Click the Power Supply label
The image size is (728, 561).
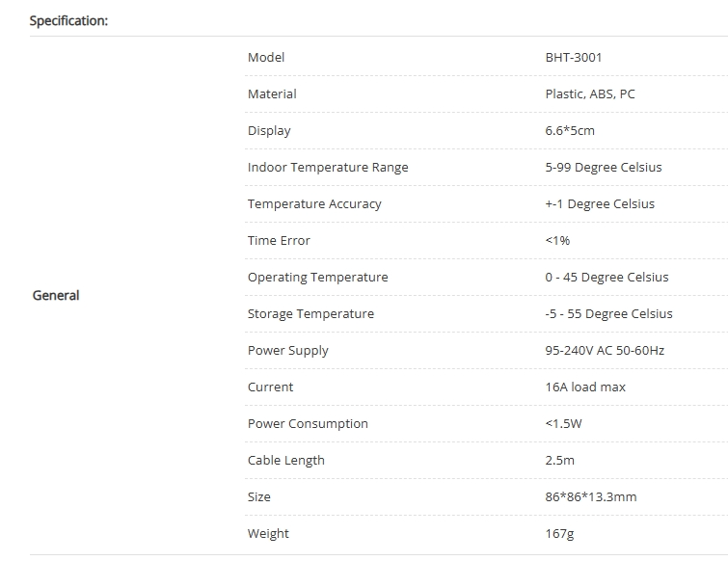(x=288, y=351)
